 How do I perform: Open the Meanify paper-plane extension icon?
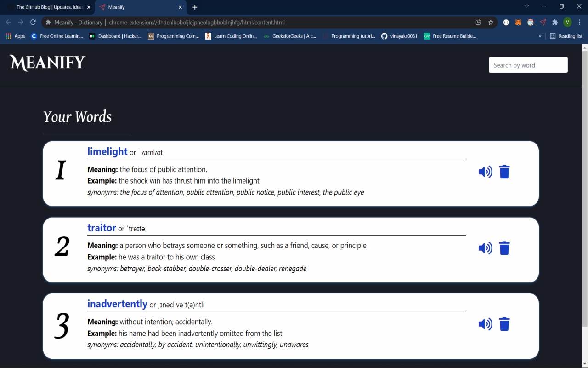click(543, 22)
